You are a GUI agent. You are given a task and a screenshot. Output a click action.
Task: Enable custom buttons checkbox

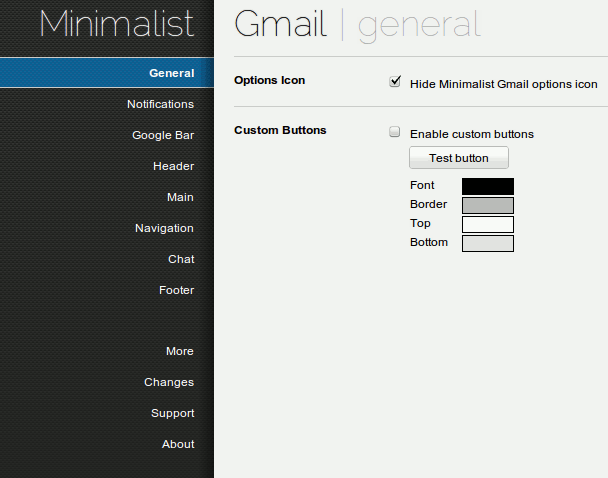tap(394, 132)
